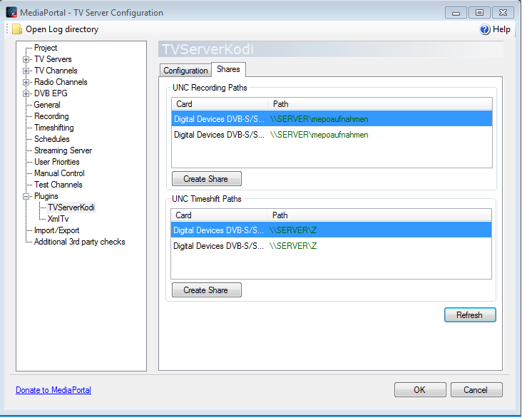This screenshot has width=522, height=420.
Task: Open the Streaming Server tree item
Action: pos(63,150)
